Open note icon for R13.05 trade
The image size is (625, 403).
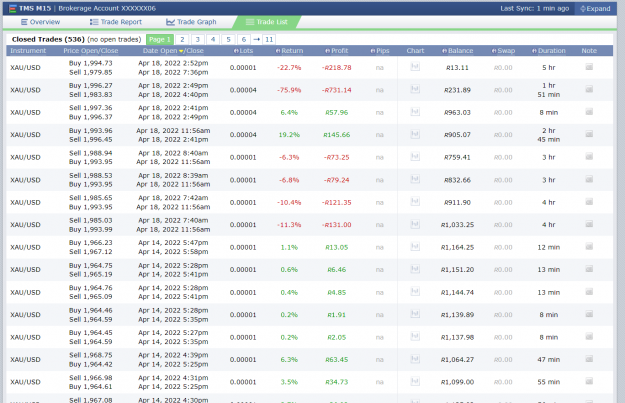[589, 247]
